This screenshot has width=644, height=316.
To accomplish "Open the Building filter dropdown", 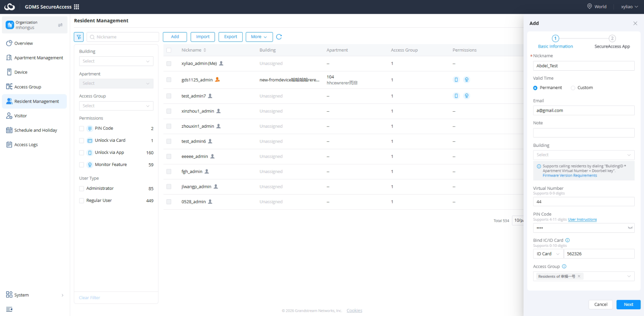I will pyautogui.click(x=116, y=61).
